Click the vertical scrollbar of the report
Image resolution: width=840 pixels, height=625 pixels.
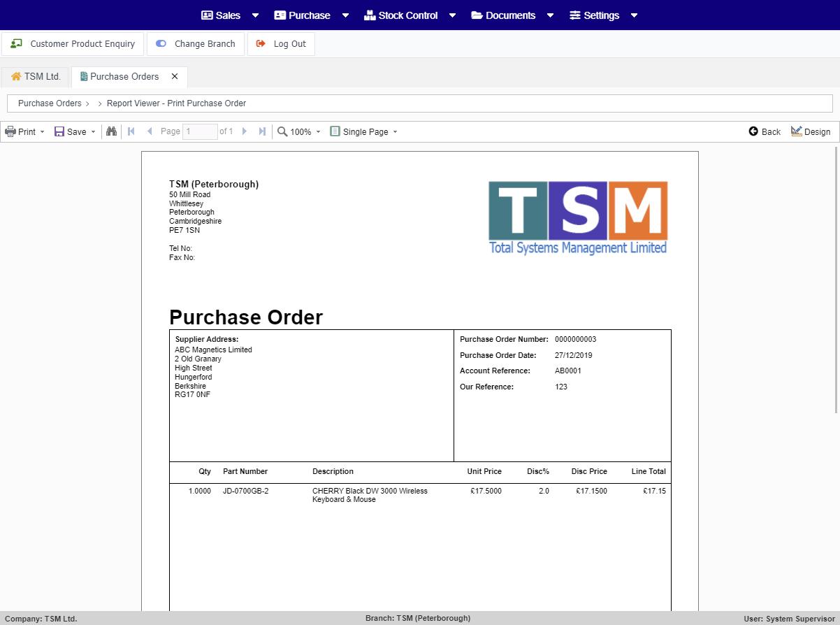(x=837, y=280)
